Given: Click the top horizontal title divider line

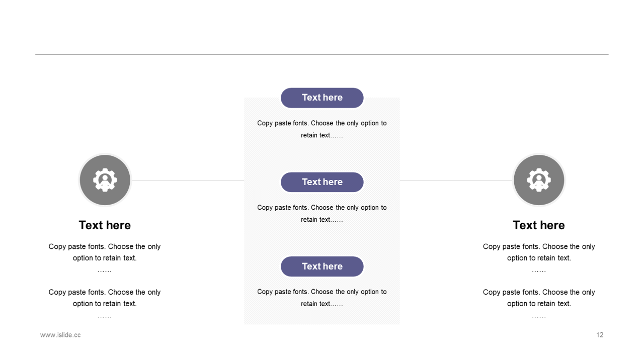Looking at the screenshot, I should (322, 54).
